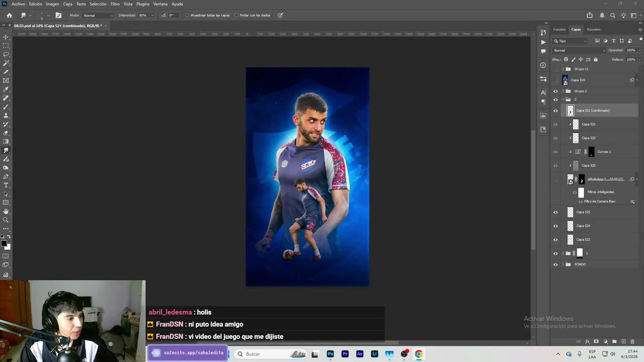Hide the Grupo 2 layer group
644x362 pixels.
(x=555, y=91)
